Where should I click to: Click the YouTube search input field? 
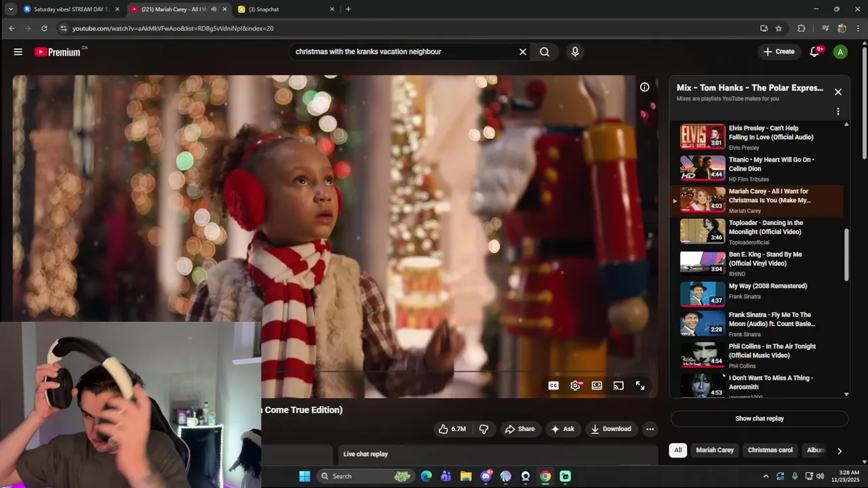click(404, 52)
